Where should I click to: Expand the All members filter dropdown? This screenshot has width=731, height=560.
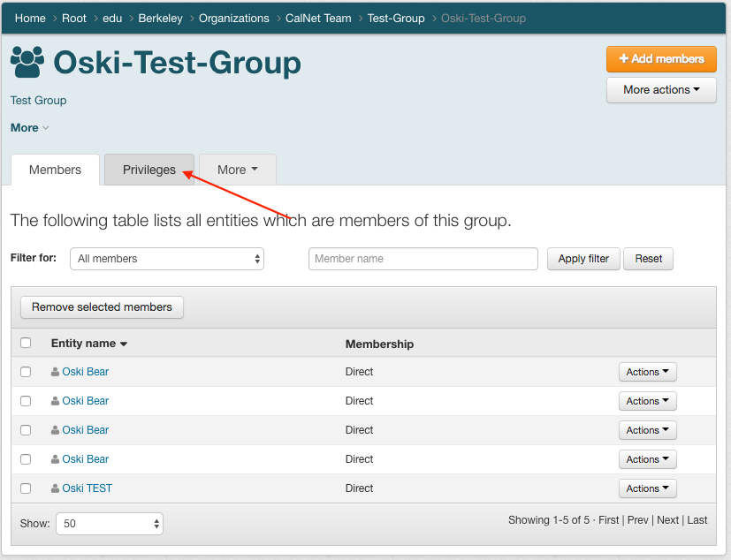[x=167, y=259]
